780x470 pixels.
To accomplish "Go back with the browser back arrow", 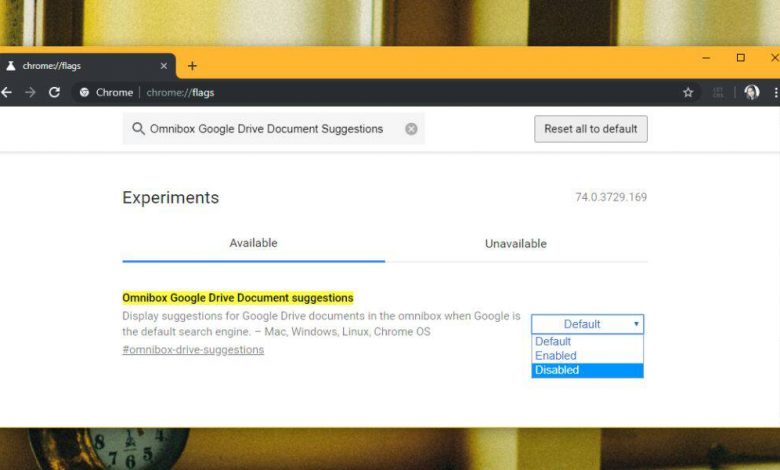I will point(6,92).
